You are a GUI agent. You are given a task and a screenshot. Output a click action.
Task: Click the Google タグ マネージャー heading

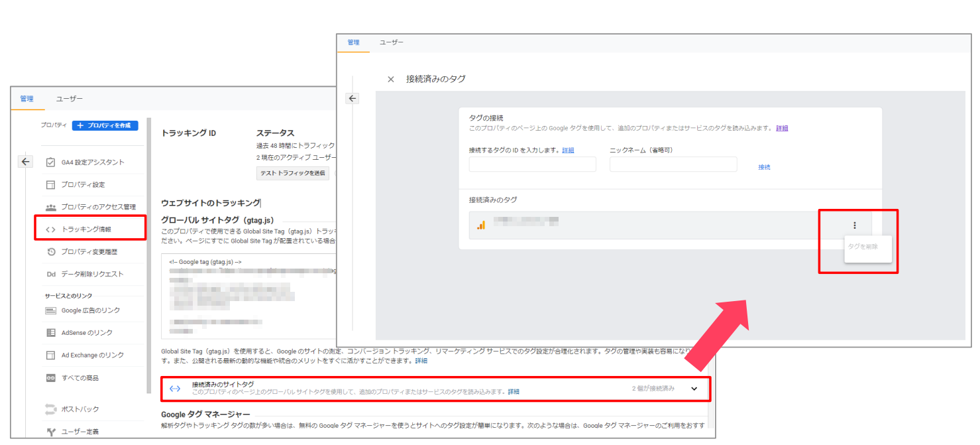tap(205, 414)
